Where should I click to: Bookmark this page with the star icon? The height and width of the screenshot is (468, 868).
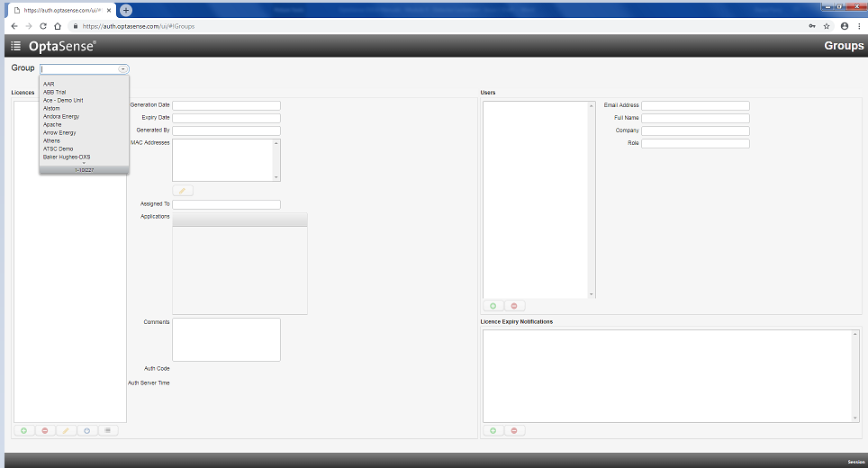(827, 26)
